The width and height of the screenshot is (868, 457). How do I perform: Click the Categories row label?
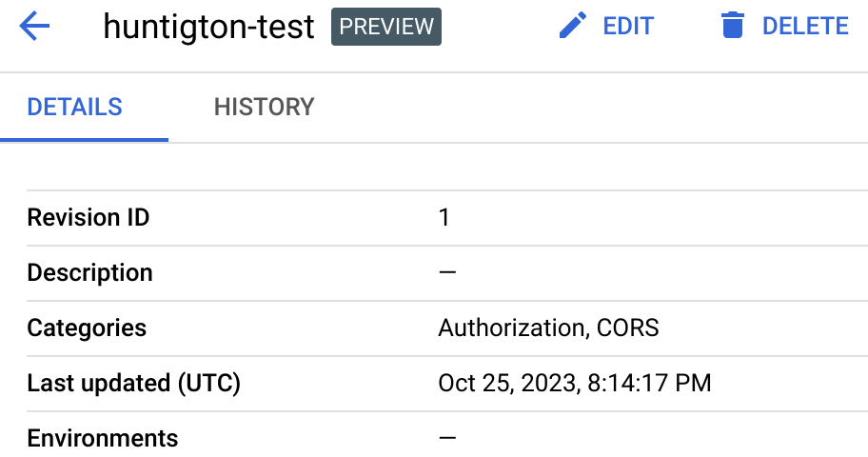click(87, 328)
